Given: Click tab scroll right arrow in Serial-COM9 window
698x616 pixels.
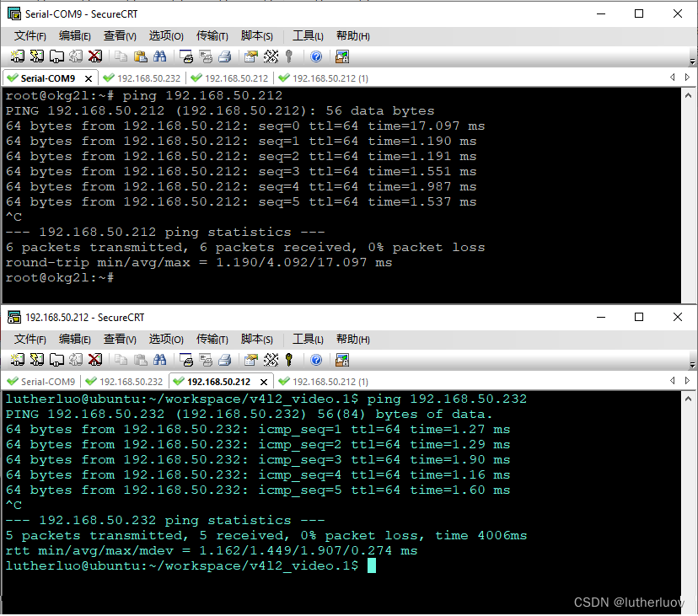Looking at the screenshot, I should (x=687, y=78).
